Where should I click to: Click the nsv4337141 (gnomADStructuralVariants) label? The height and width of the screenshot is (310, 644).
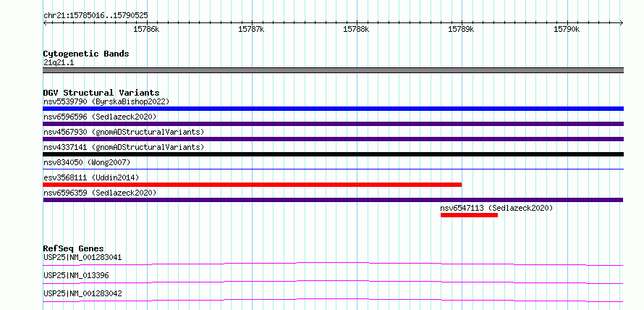[124, 147]
